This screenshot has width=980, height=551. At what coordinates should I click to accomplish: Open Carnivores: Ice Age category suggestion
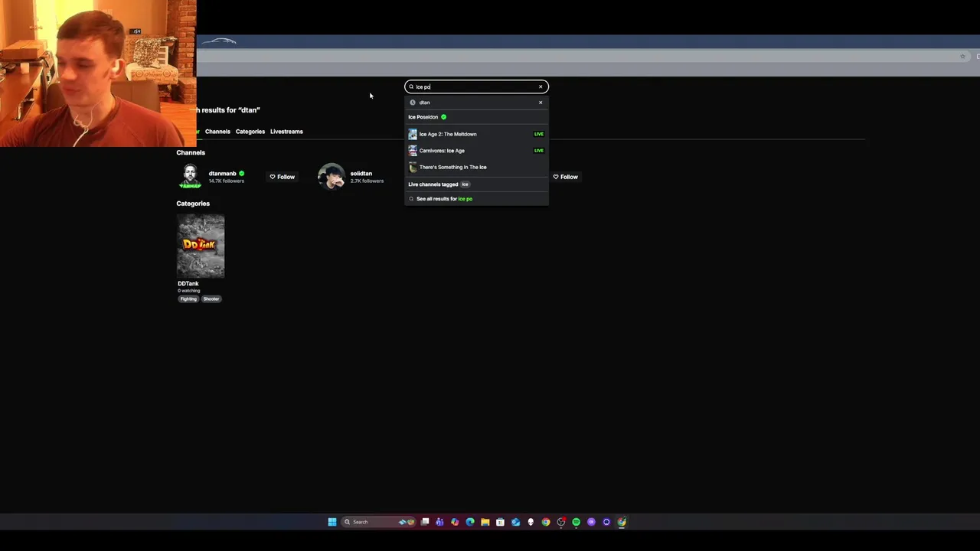[476, 151]
